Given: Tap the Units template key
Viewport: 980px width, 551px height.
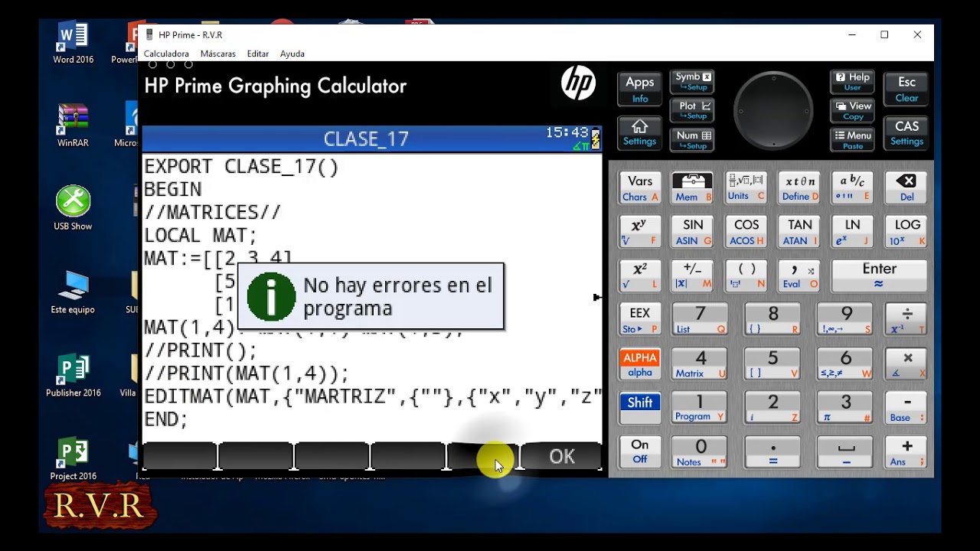Looking at the screenshot, I should pos(746,188).
